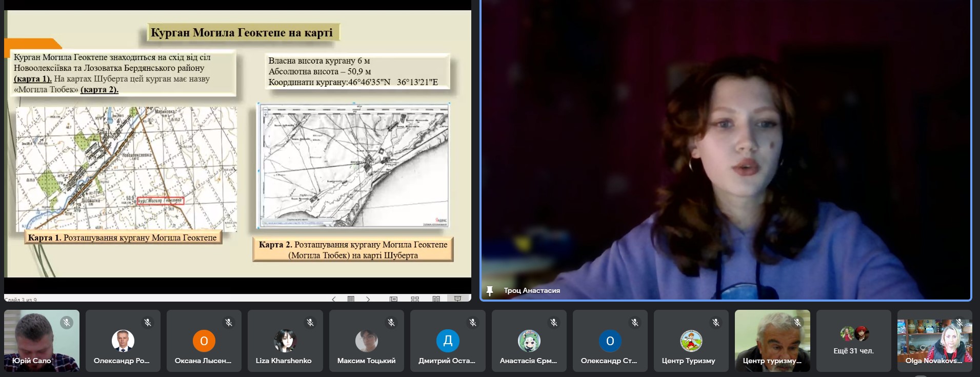Switch to Normal view in status bar
This screenshot has width=980, height=377.
[x=393, y=299]
